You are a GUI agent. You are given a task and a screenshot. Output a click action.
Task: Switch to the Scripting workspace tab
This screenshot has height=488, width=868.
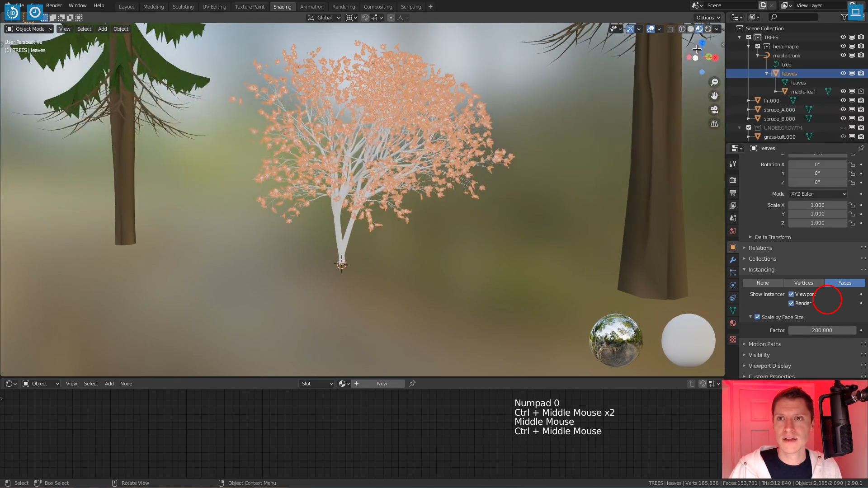click(x=411, y=6)
